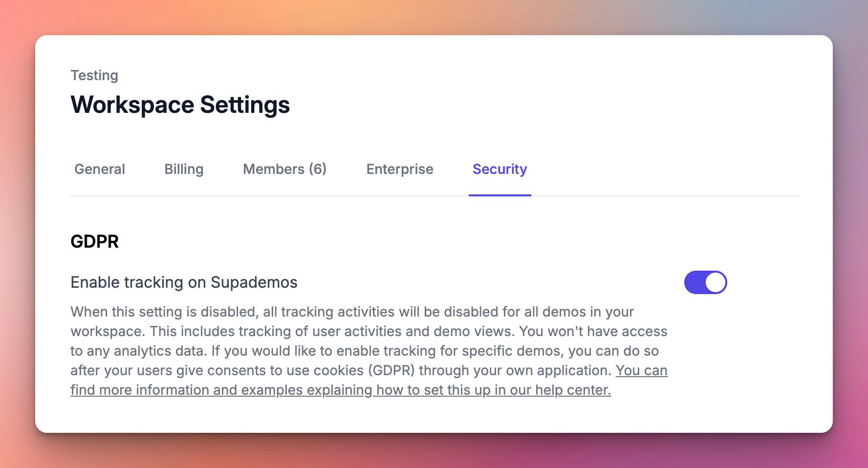
Task: Click the white knob of the tracking switch
Action: [x=716, y=282]
